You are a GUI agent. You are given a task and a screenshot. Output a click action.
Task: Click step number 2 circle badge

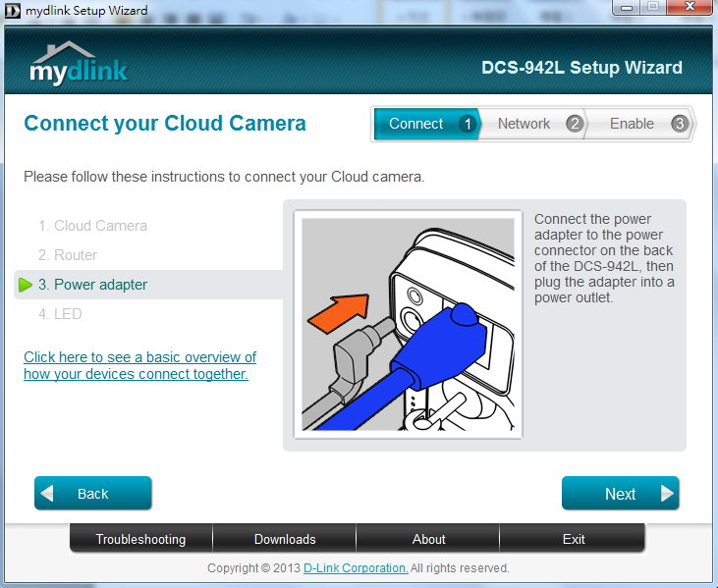574,124
